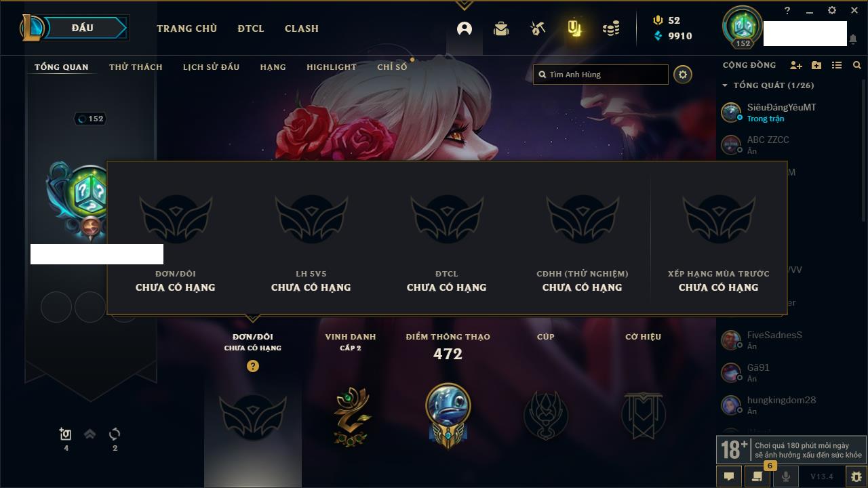Toggle the microphone mute button
Image resolution: width=868 pixels, height=488 pixels.
(786, 476)
